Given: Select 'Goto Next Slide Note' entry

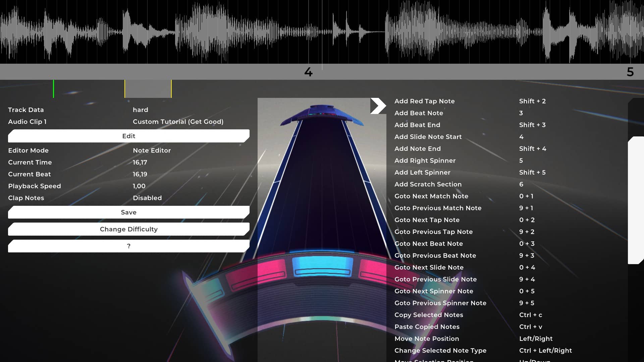Looking at the screenshot, I should (429, 267).
